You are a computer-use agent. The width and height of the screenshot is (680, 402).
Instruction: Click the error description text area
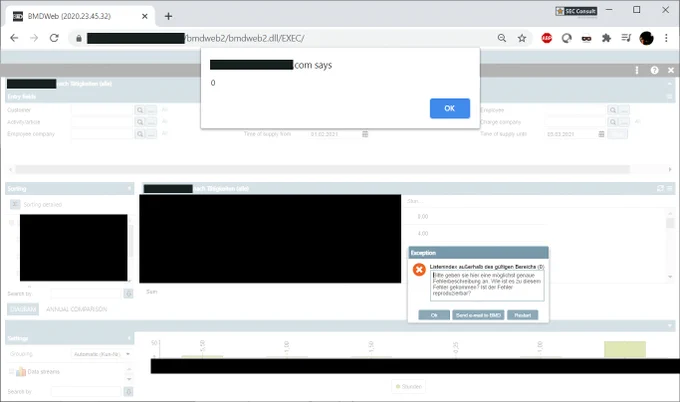click(487, 286)
